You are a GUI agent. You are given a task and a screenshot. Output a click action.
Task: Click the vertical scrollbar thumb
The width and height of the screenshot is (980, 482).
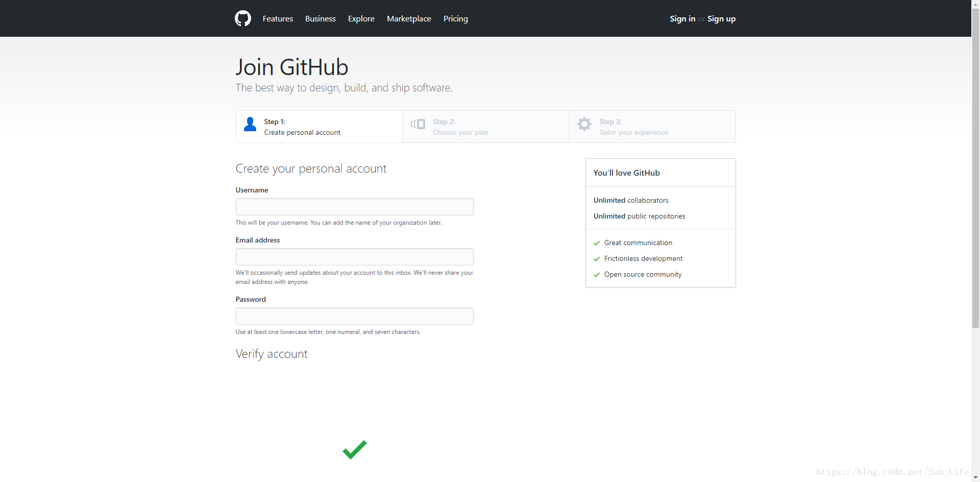pyautogui.click(x=975, y=167)
